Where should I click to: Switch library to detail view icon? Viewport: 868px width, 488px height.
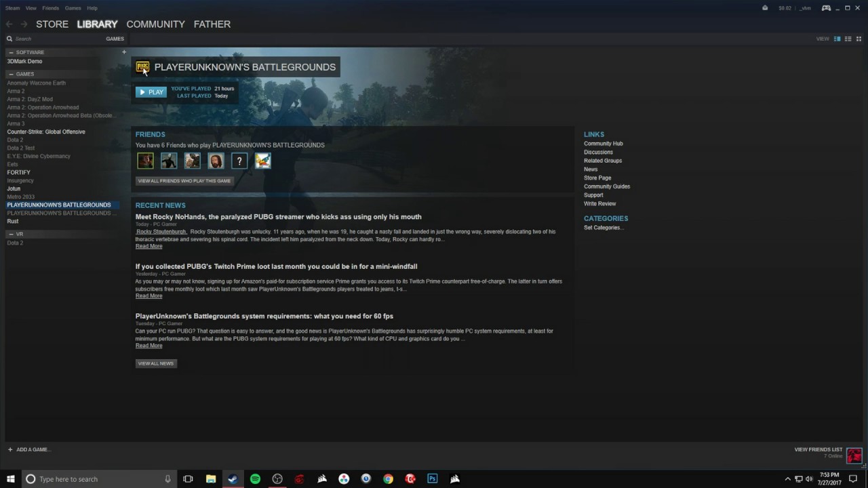(x=837, y=39)
